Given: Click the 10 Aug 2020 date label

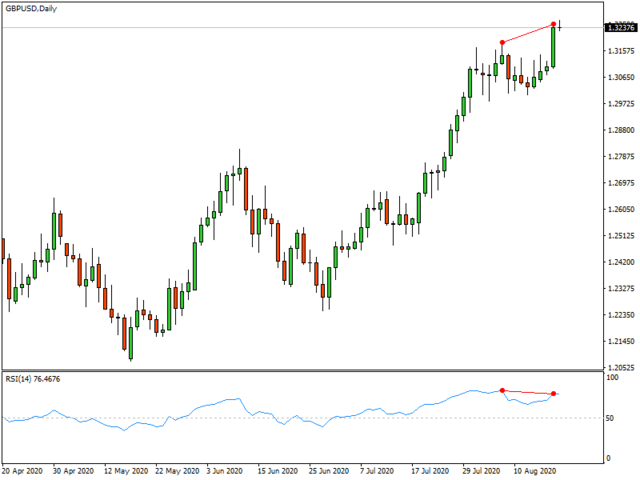Looking at the screenshot, I should coord(535,471).
